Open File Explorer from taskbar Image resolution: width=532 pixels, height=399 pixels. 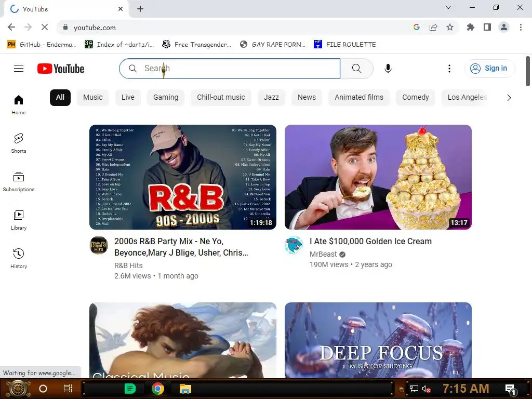[185, 389]
